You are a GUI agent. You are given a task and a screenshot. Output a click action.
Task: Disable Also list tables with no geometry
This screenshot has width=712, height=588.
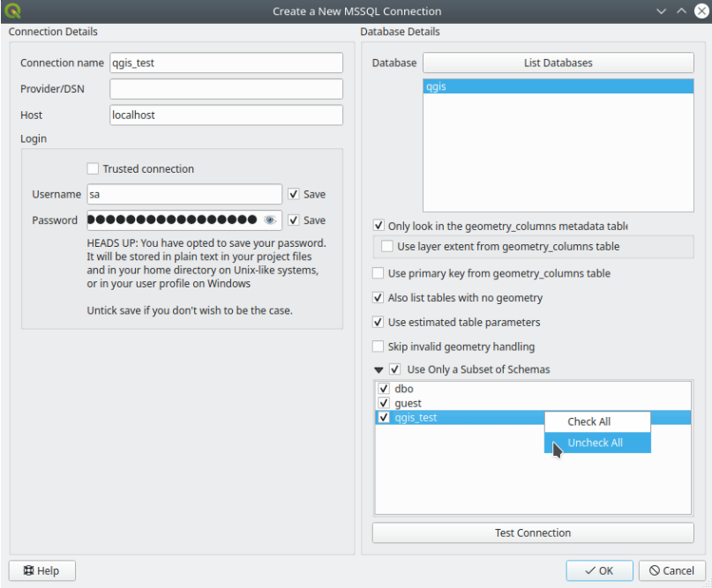click(x=377, y=297)
